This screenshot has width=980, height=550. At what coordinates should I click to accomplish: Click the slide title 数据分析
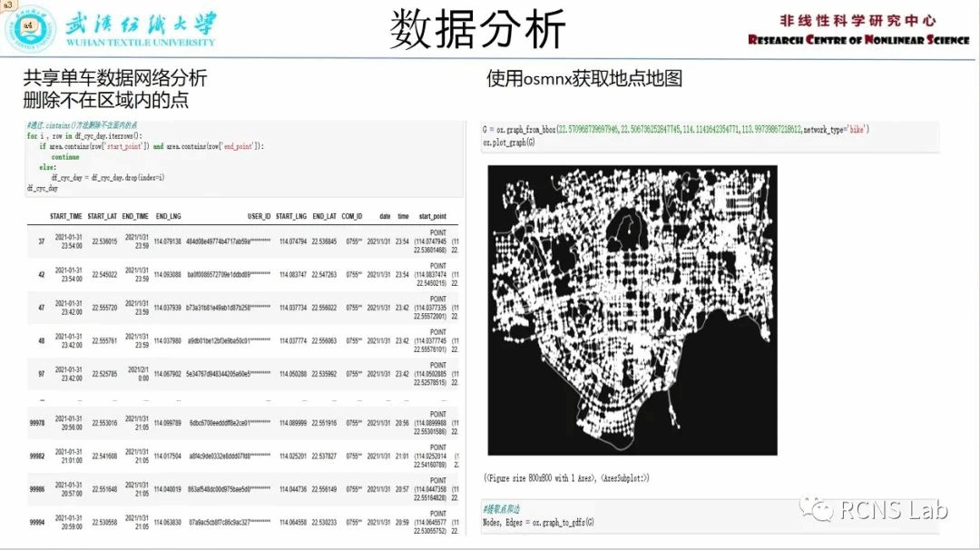pyautogui.click(x=478, y=29)
